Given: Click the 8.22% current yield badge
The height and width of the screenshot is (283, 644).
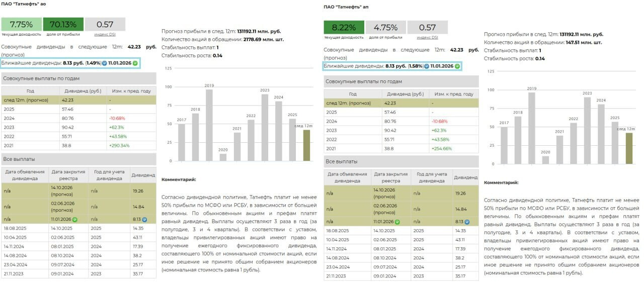Looking at the screenshot, I should [344, 27].
